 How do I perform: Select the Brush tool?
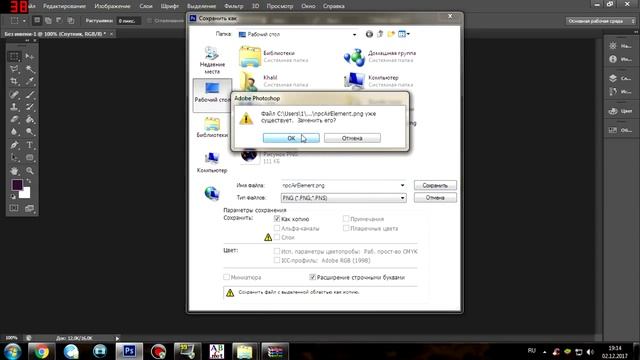(30, 94)
